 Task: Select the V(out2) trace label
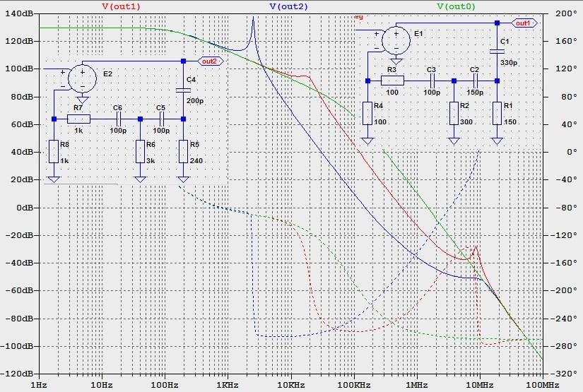(x=288, y=6)
